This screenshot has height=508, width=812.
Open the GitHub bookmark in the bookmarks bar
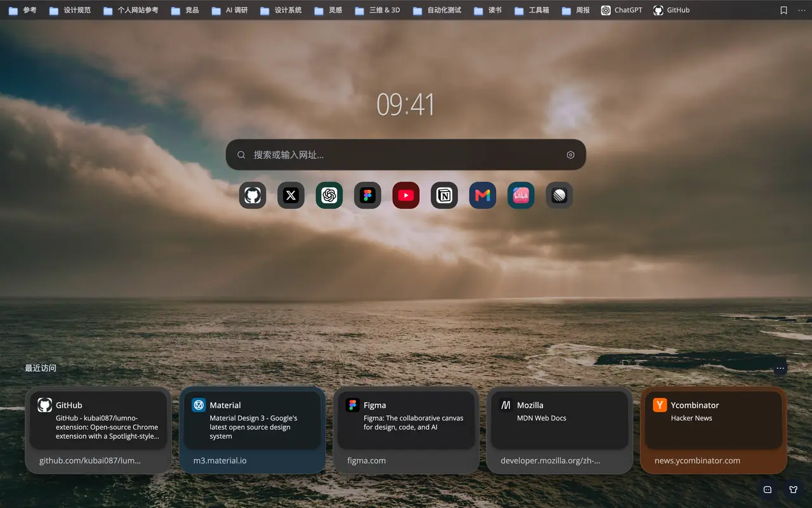pos(672,10)
